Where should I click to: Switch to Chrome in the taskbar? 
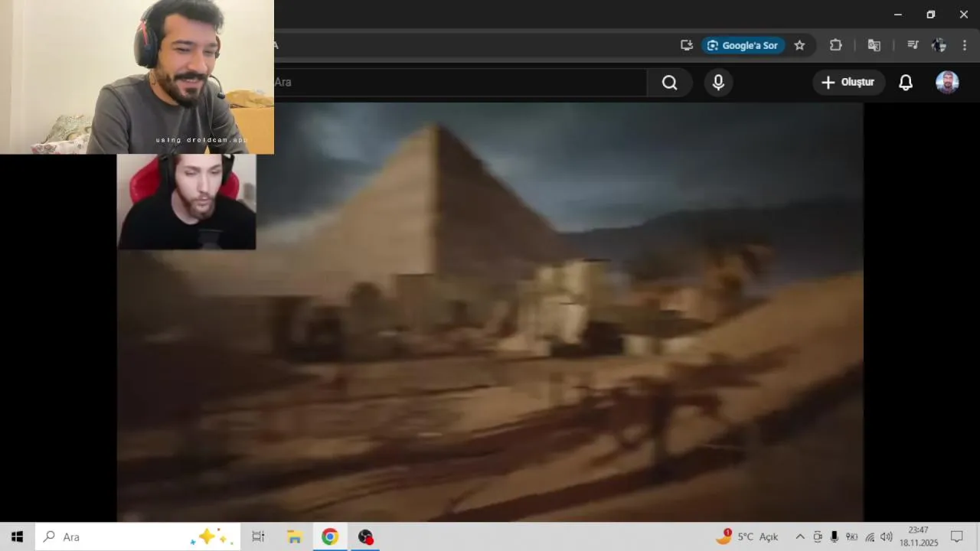330,536
